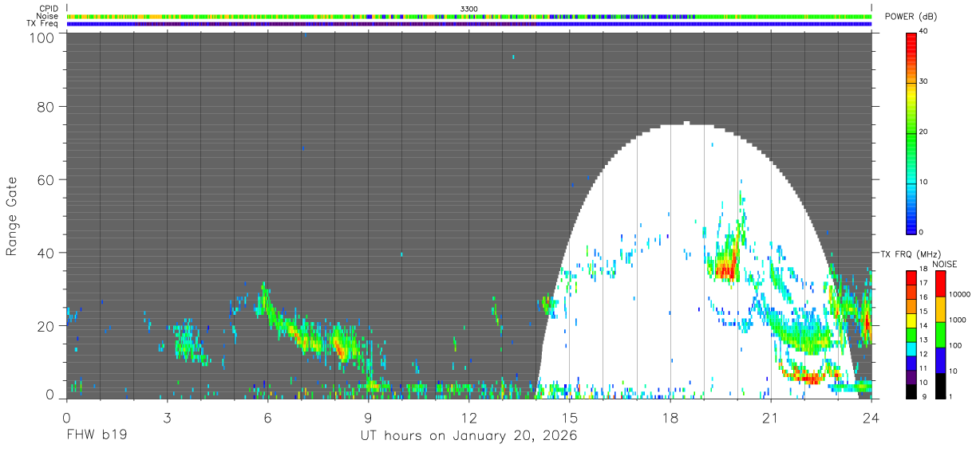Click power scale value 40
Screen dimensions: 980x452
coord(924,32)
